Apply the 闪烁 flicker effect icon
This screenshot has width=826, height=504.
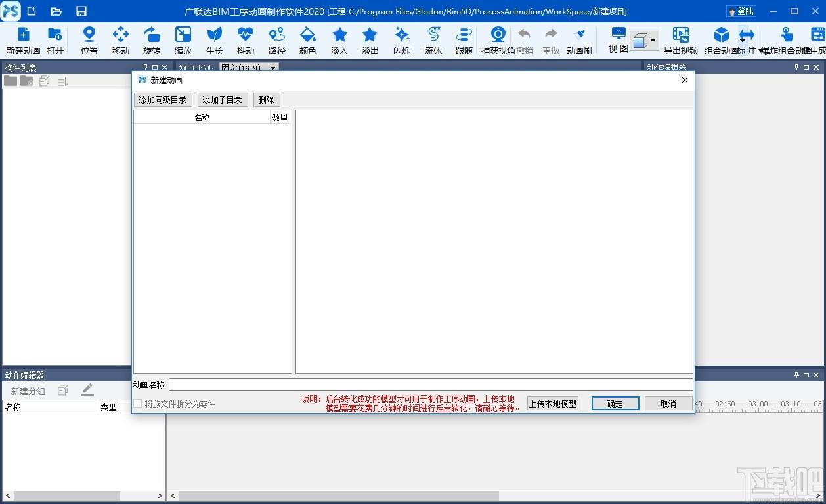pyautogui.click(x=402, y=41)
